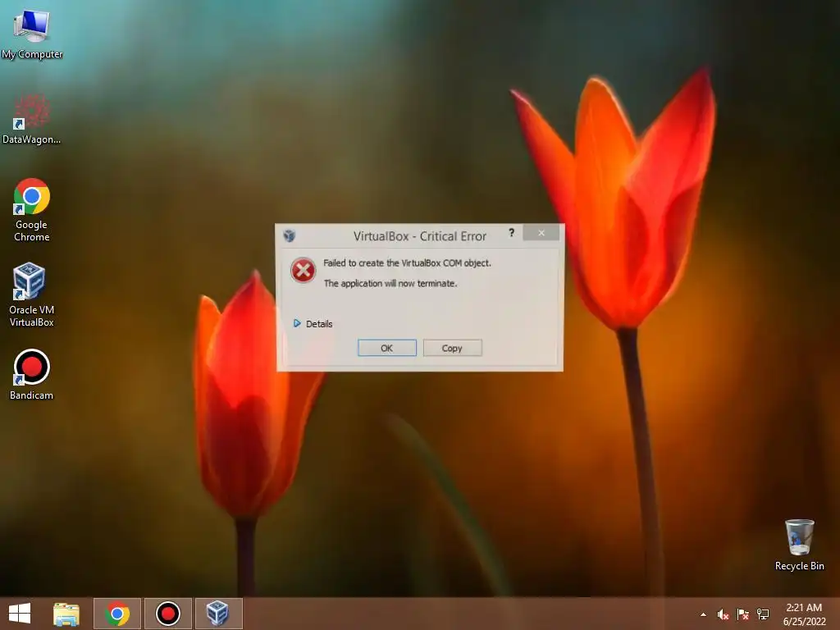Open Google Chrome desktop shortcut

[x=32, y=209]
